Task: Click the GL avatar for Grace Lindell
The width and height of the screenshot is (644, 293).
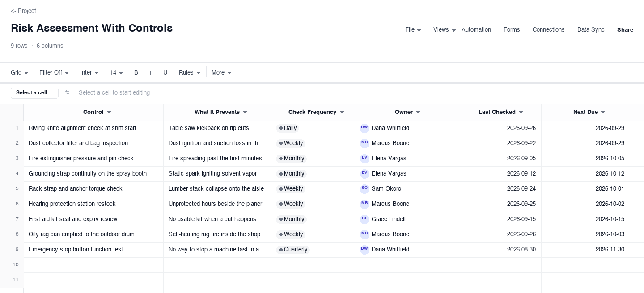Action: click(364, 219)
